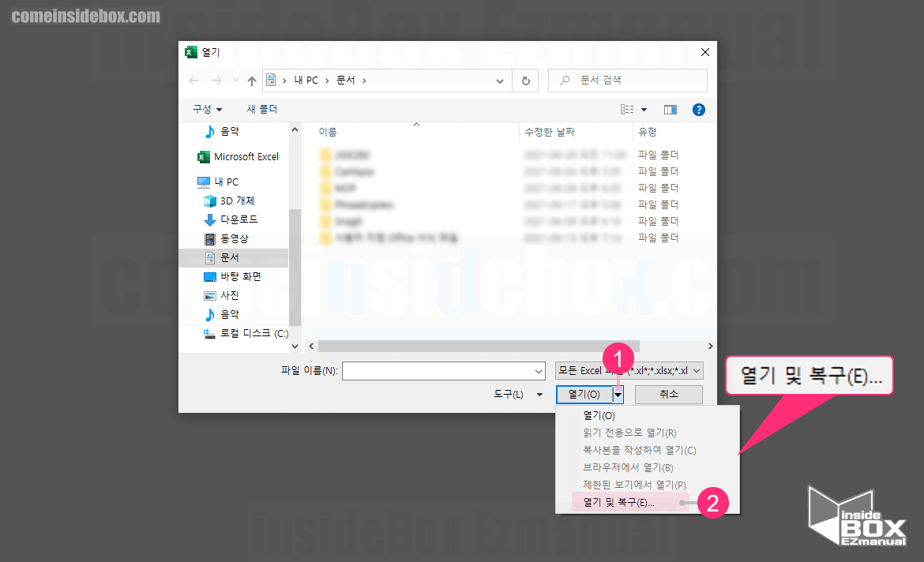Click the refresh button in address bar

(525, 81)
